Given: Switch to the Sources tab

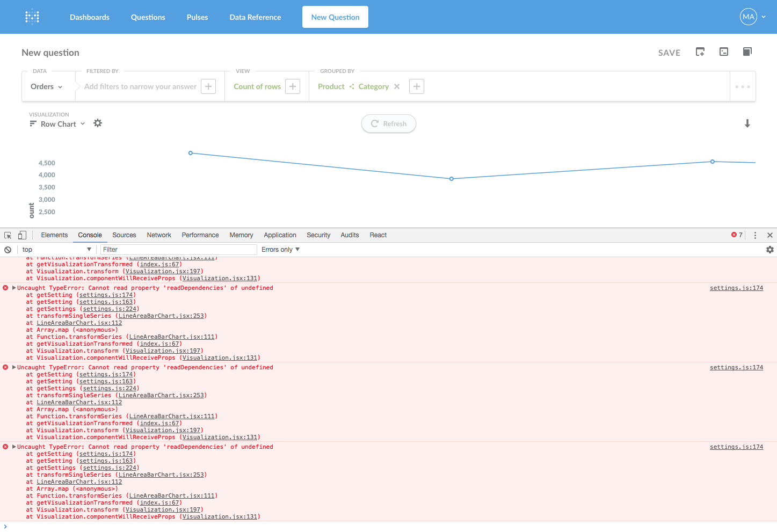Looking at the screenshot, I should (124, 235).
